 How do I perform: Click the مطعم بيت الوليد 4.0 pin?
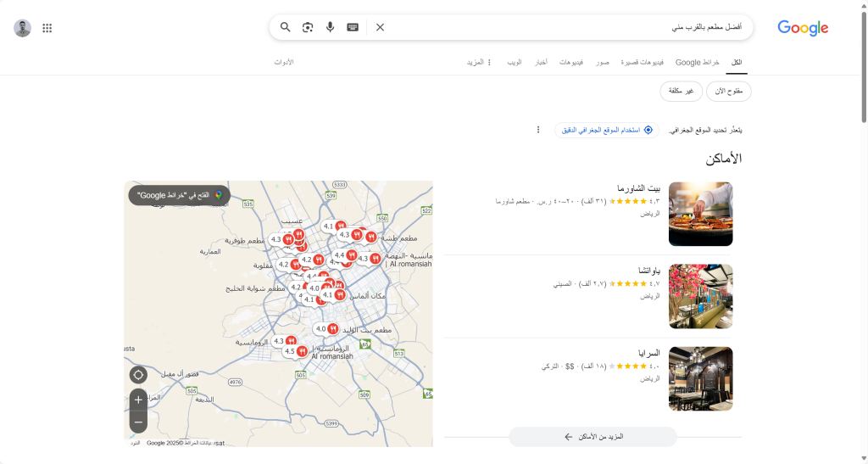tap(326, 329)
